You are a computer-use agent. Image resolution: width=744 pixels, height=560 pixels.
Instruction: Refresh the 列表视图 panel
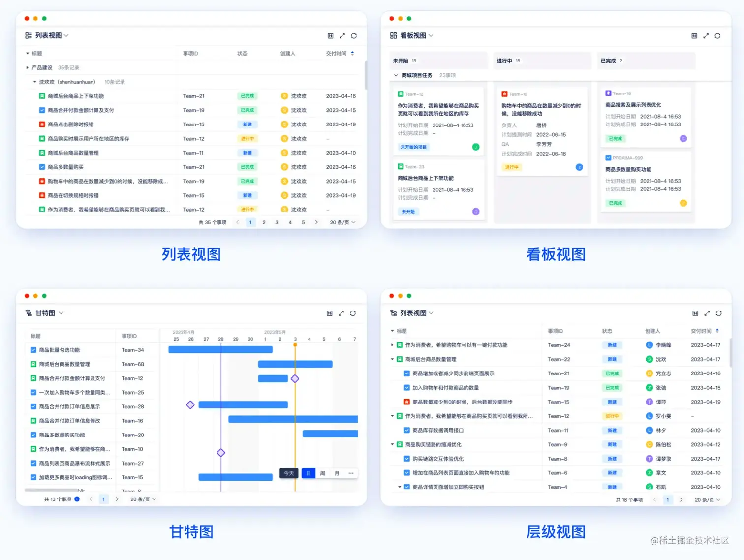pos(354,36)
